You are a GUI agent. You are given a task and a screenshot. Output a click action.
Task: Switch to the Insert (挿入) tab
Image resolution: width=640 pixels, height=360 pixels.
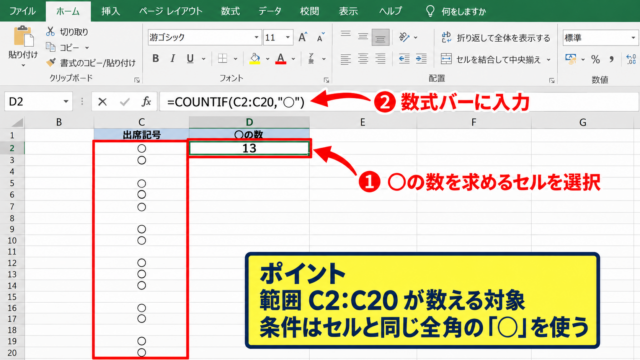point(111,11)
